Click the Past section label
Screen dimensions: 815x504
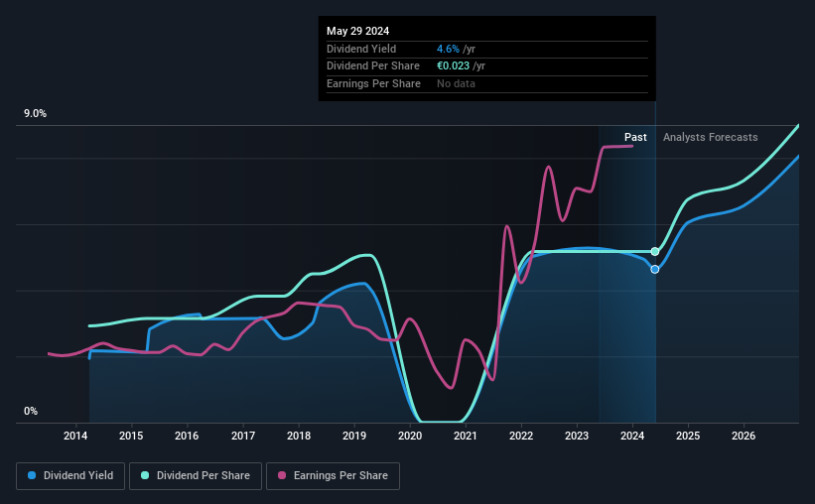[x=635, y=137]
